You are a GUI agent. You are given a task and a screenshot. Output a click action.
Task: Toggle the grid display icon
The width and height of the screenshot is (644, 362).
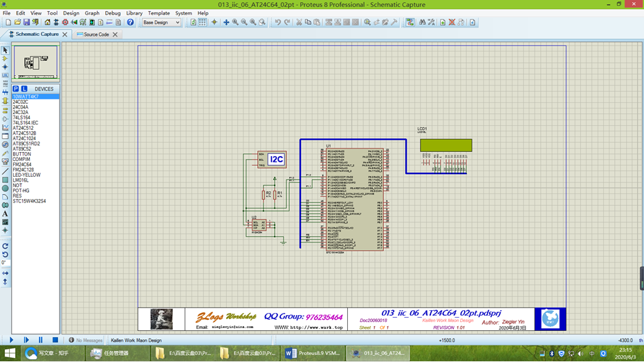(x=202, y=22)
